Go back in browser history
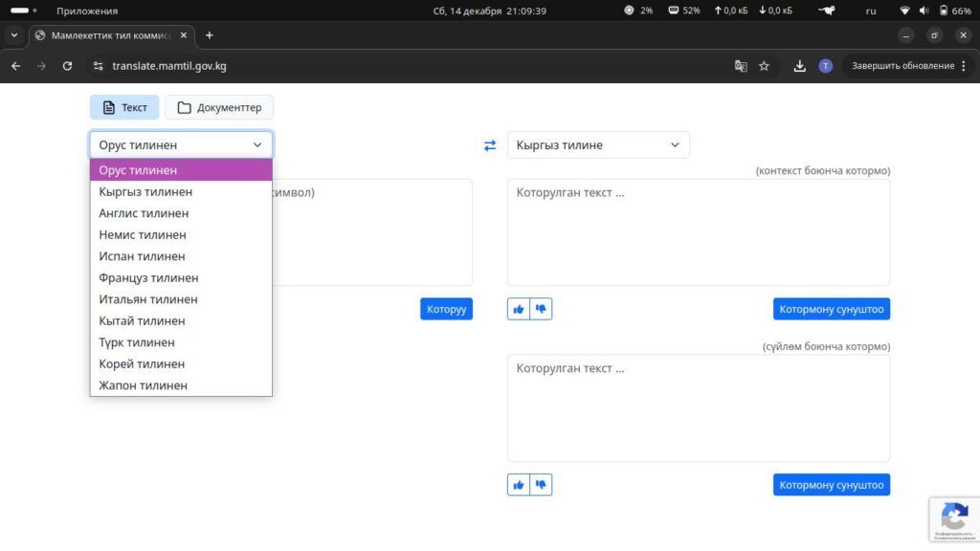Image resolution: width=980 pixels, height=551 pixels. click(15, 66)
